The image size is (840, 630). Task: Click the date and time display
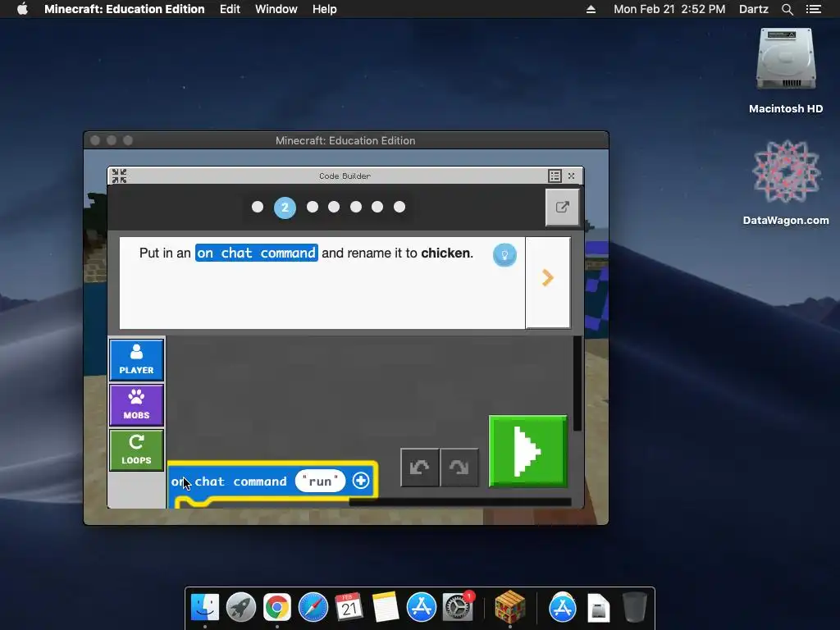coord(669,9)
